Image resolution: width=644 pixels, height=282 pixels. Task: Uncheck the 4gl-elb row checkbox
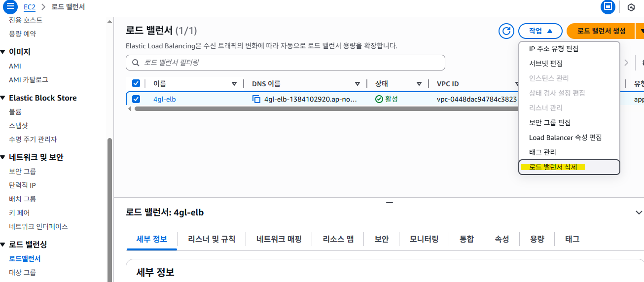[136, 99]
